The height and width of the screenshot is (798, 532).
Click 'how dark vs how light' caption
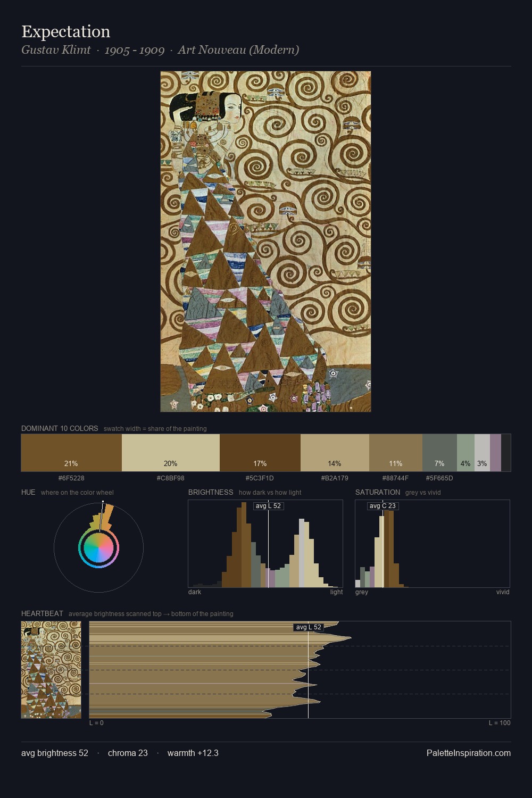coord(270,493)
